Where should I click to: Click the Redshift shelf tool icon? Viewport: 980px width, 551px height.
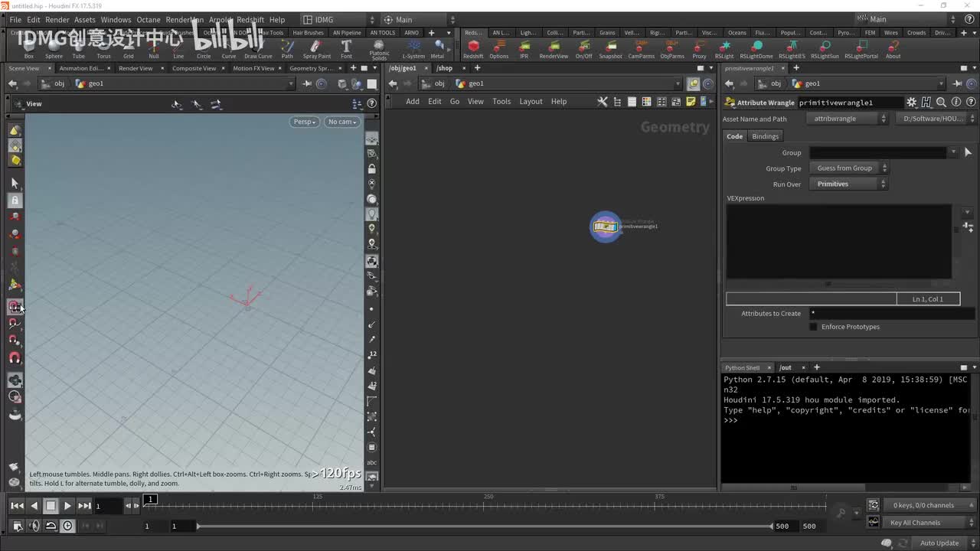473,47
